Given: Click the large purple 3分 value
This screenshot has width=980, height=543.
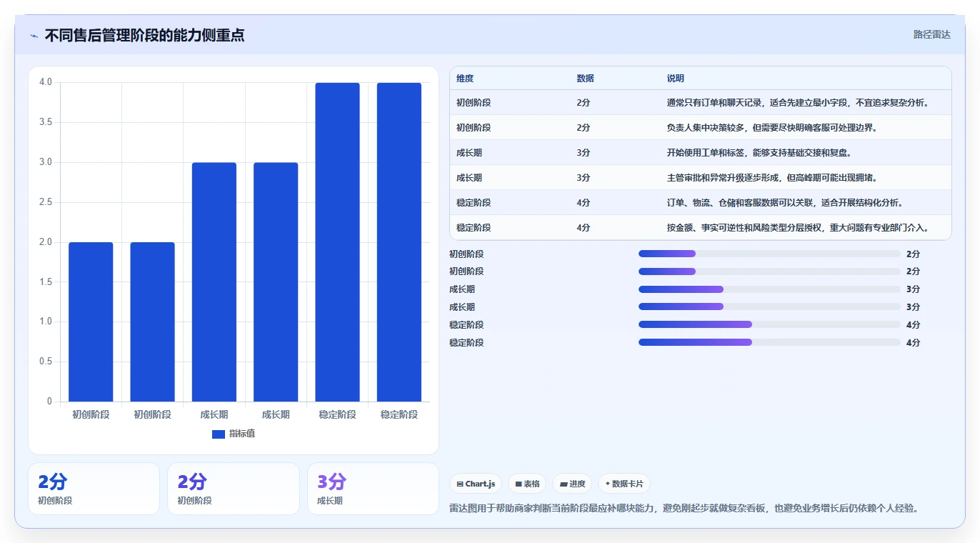Looking at the screenshot, I should pyautogui.click(x=331, y=482).
